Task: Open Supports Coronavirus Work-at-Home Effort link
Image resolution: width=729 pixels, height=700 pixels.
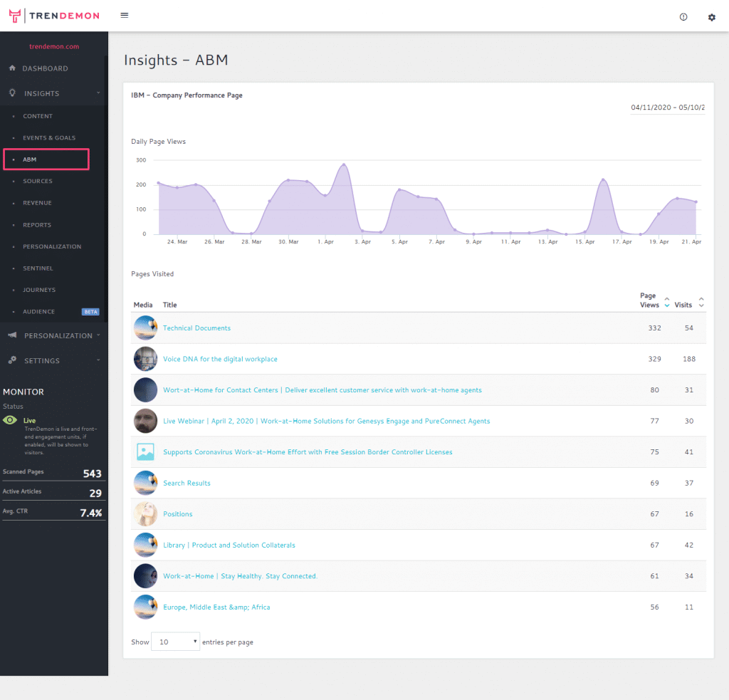Action: click(308, 452)
